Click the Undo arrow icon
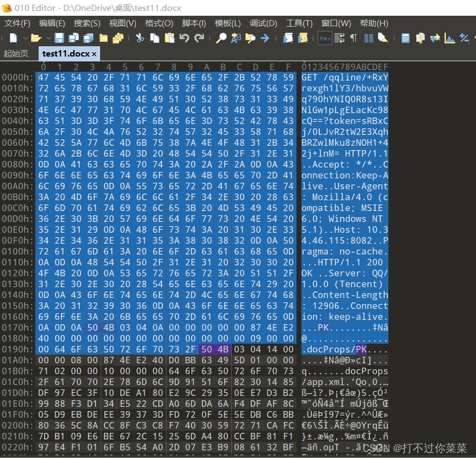The width and height of the screenshot is (476, 459). [x=184, y=38]
